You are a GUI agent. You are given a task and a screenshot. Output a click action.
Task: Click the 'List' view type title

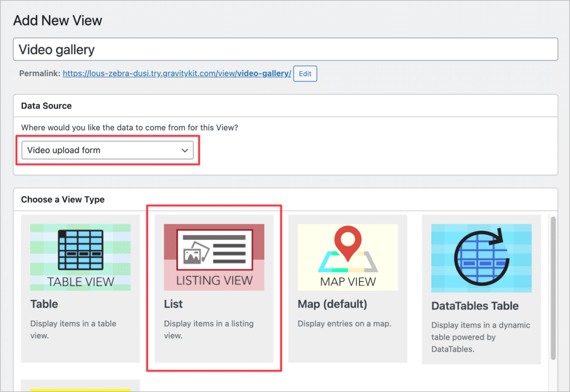pos(173,304)
